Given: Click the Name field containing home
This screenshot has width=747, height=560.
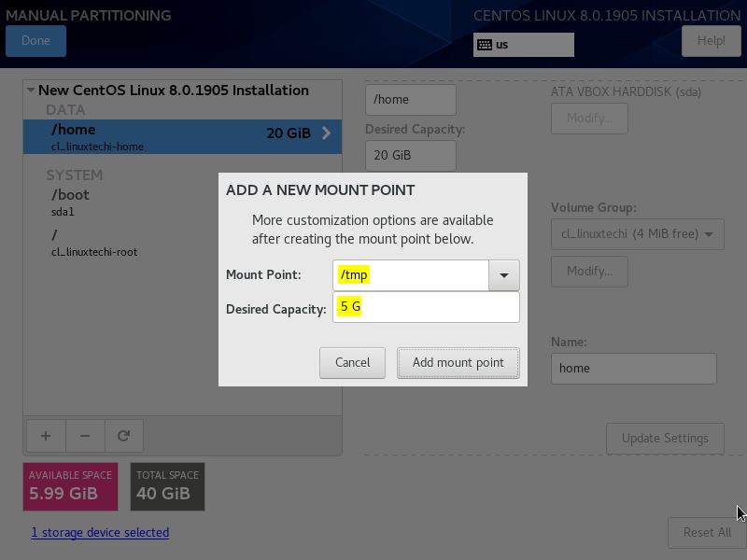Looking at the screenshot, I should [x=634, y=369].
